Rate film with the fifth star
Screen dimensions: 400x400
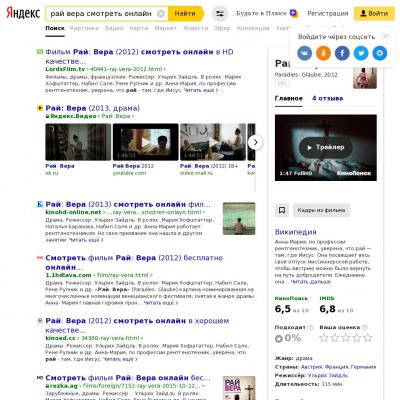[x=368, y=338]
